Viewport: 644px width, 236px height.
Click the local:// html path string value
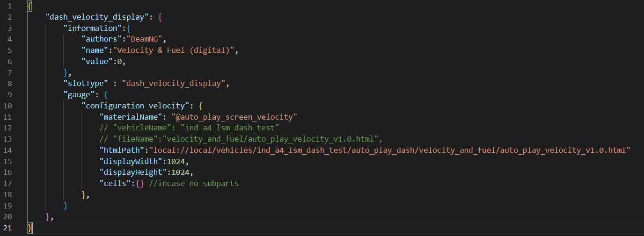[390, 150]
